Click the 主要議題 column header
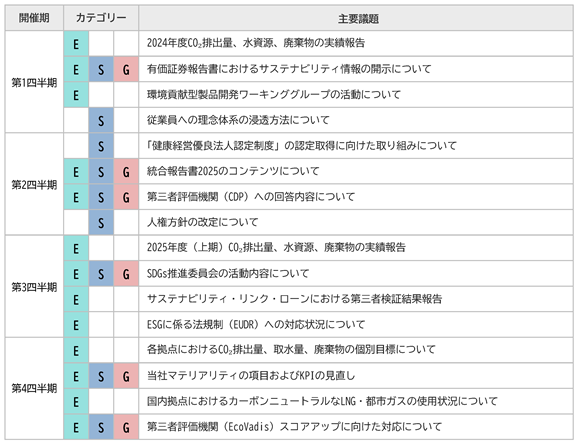 [356, 18]
